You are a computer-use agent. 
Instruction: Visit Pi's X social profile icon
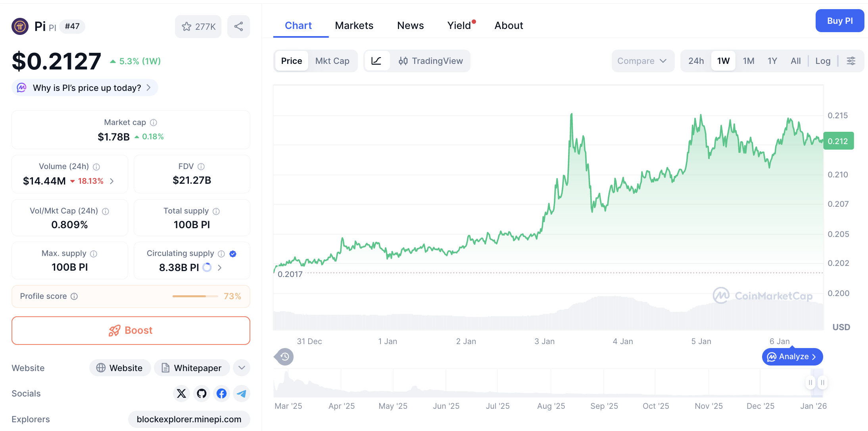(181, 393)
